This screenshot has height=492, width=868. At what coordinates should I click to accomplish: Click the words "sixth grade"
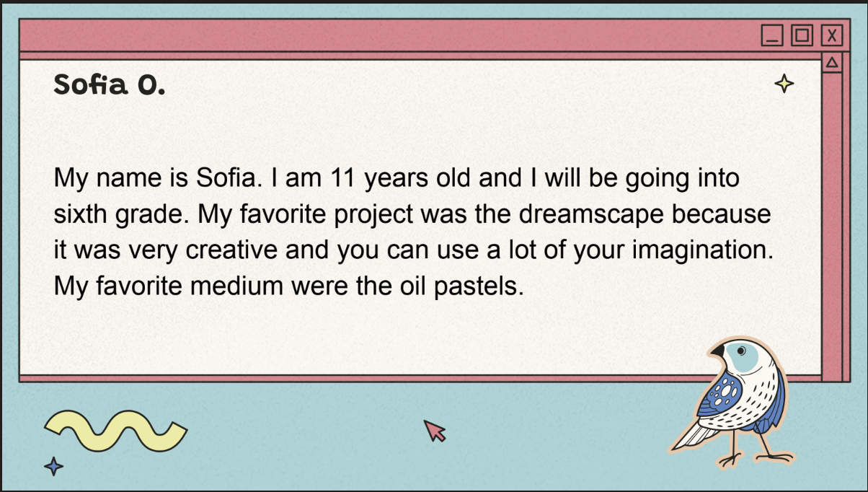click(x=122, y=214)
